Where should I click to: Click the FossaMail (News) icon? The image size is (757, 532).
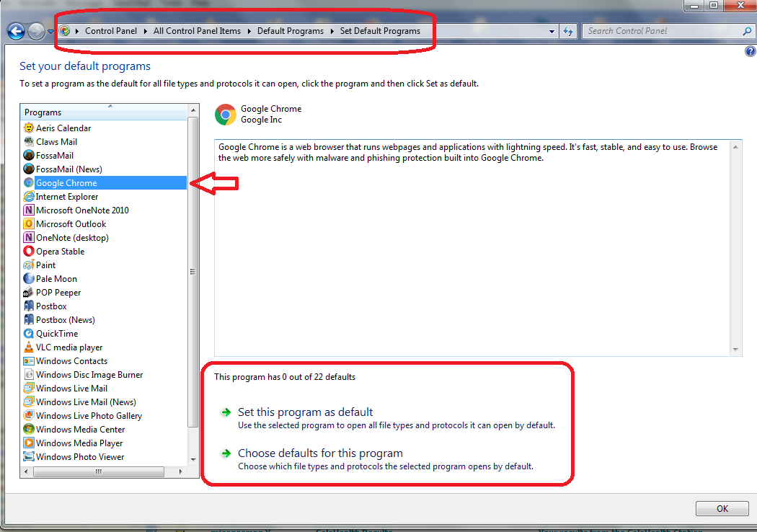click(x=29, y=169)
